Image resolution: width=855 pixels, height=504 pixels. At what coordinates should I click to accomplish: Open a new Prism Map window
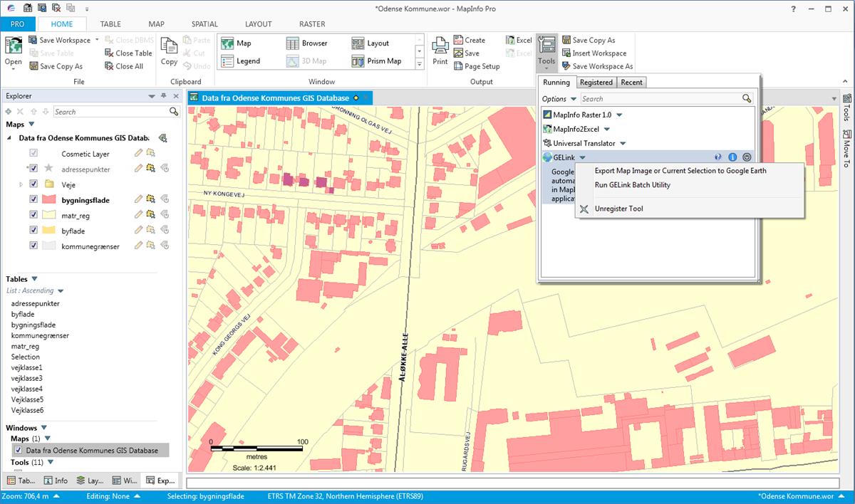(x=378, y=61)
